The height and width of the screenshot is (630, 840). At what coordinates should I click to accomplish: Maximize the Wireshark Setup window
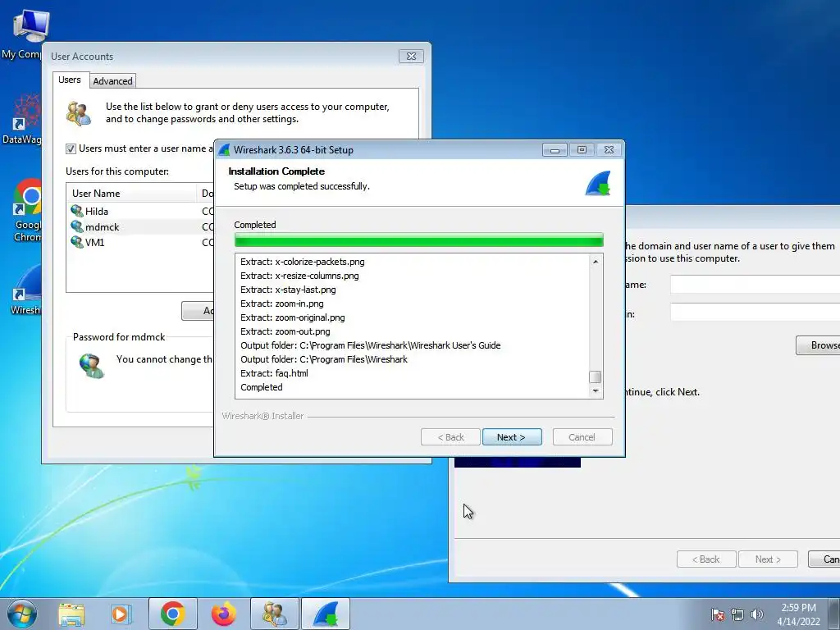(582, 150)
